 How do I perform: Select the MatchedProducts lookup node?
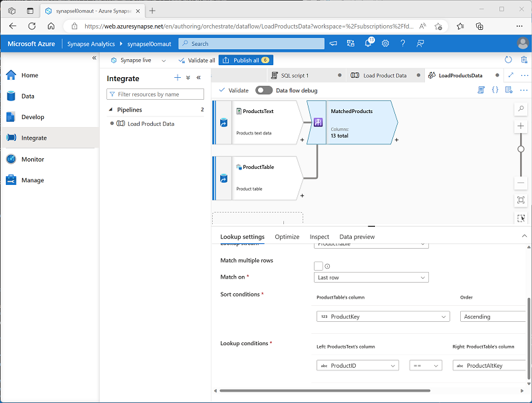coord(352,122)
